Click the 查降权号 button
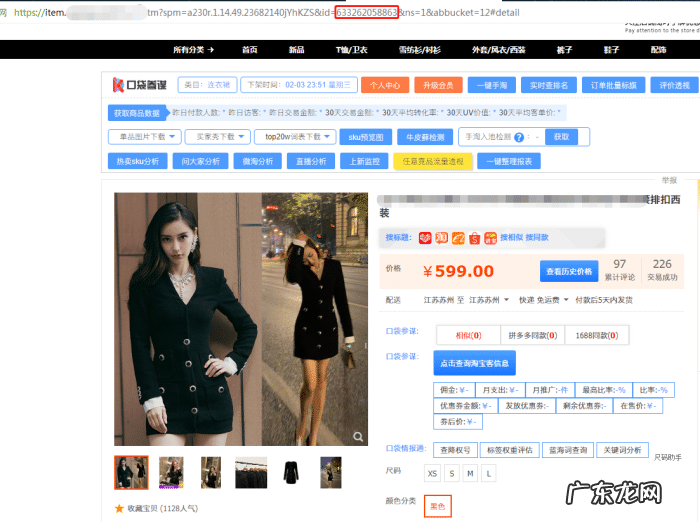 [x=455, y=450]
